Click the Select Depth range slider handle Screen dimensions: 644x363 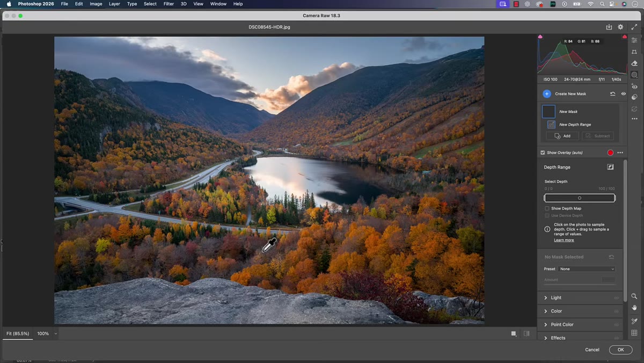click(580, 198)
